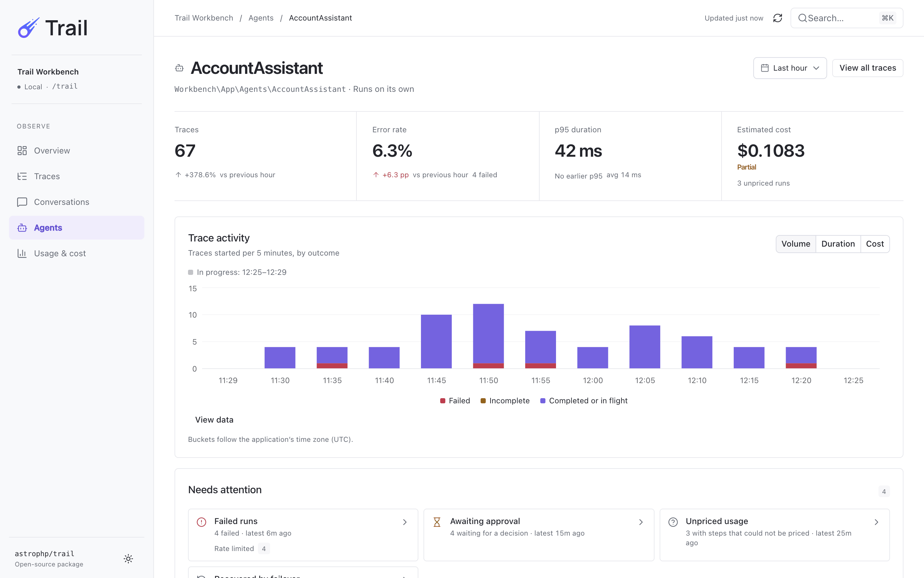Viewport: 924px width, 578px height.
Task: Click the 4 failed text under Error rate
Action: (x=484, y=175)
